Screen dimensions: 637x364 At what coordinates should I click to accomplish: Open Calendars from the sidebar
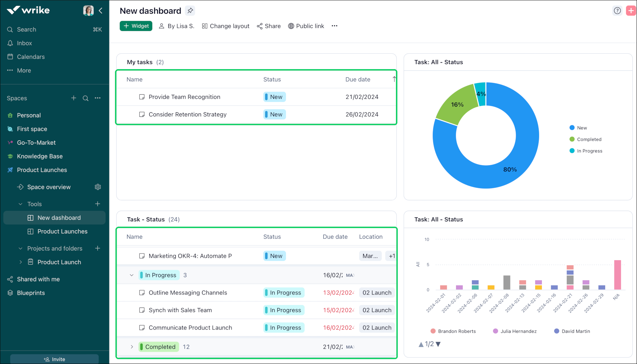[x=31, y=57]
